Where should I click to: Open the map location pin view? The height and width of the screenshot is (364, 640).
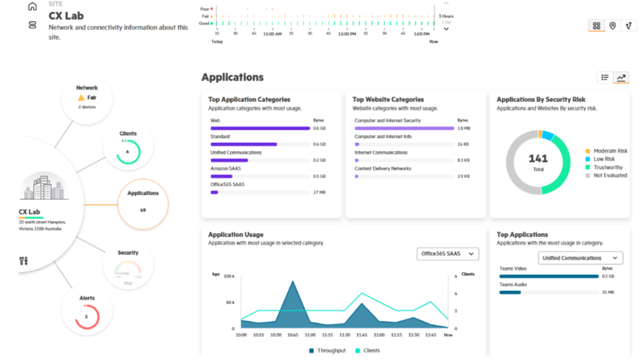pos(612,26)
